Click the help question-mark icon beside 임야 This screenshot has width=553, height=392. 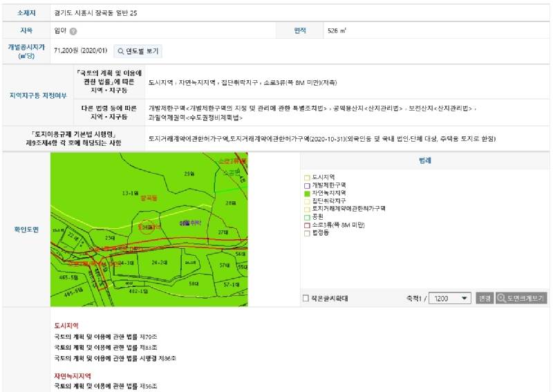(x=73, y=31)
